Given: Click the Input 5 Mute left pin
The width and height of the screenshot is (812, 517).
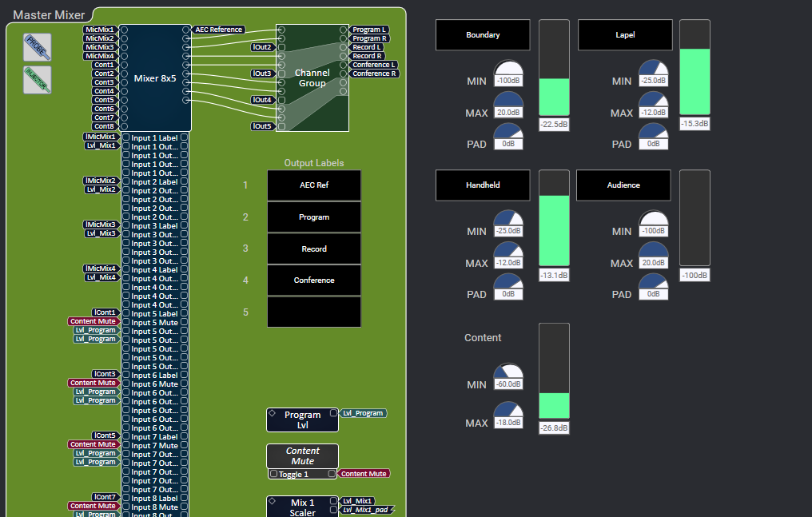Looking at the screenshot, I should 126,323.
